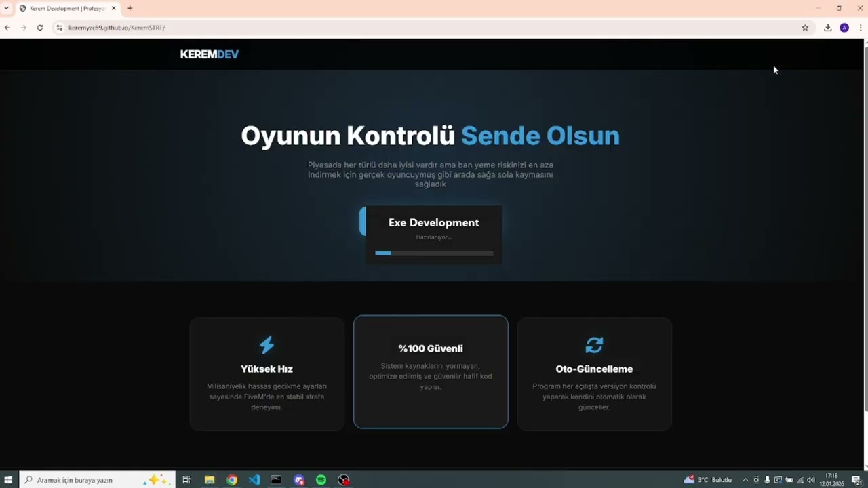Open Spotify from the taskbar
The width and height of the screenshot is (868, 488).
click(321, 480)
